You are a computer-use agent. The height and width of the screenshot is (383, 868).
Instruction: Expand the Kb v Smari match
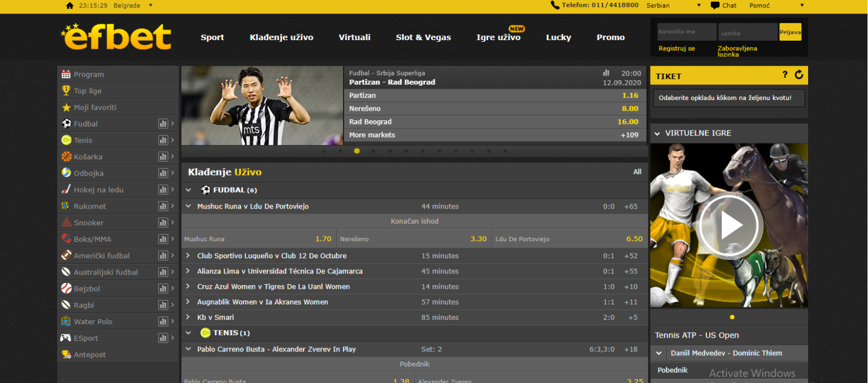[189, 317]
